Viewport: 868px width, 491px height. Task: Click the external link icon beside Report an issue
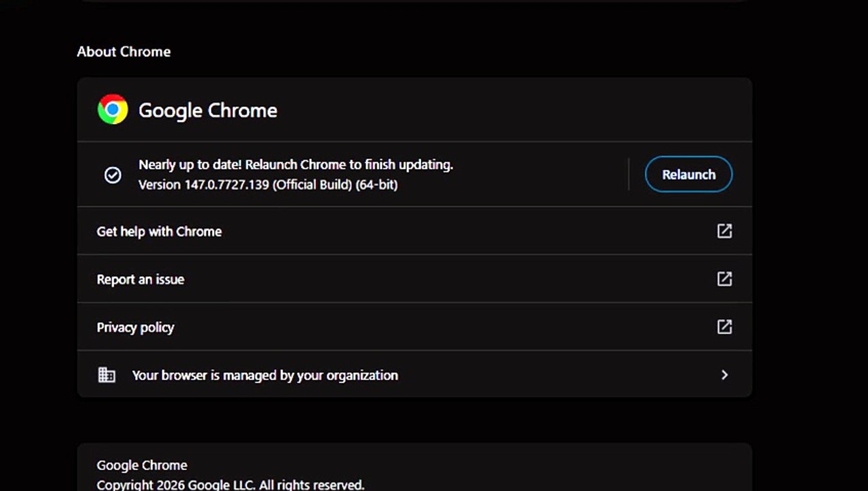point(724,279)
